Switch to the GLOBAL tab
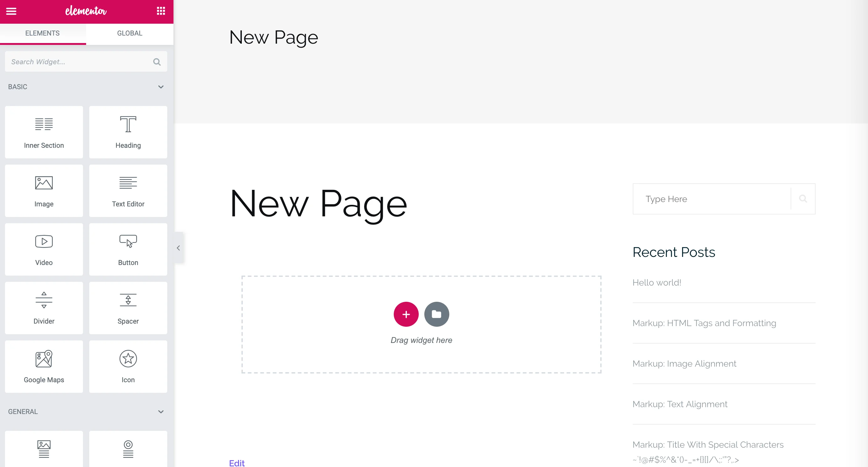Screen dimensions: 868x467 click(x=129, y=33)
